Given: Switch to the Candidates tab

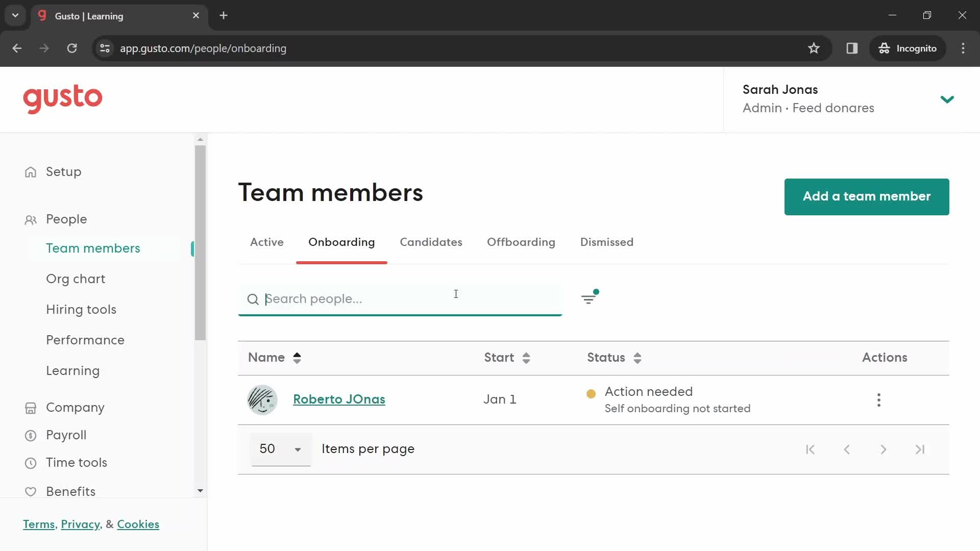Looking at the screenshot, I should (431, 242).
